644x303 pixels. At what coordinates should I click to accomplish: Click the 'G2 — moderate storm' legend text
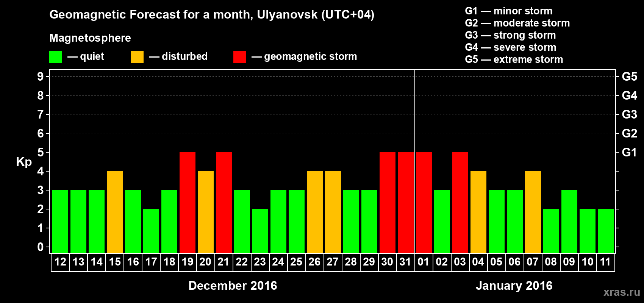click(517, 23)
